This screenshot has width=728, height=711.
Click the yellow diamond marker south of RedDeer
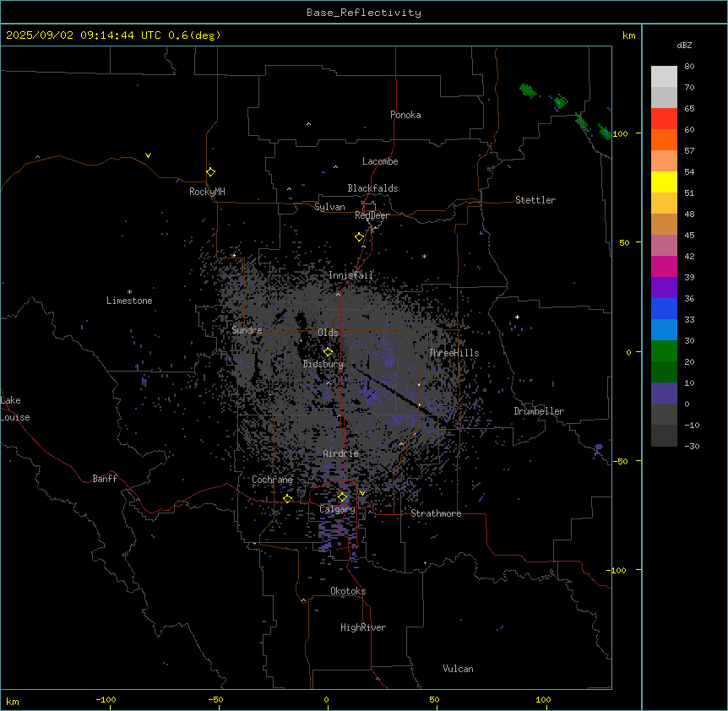[359, 237]
